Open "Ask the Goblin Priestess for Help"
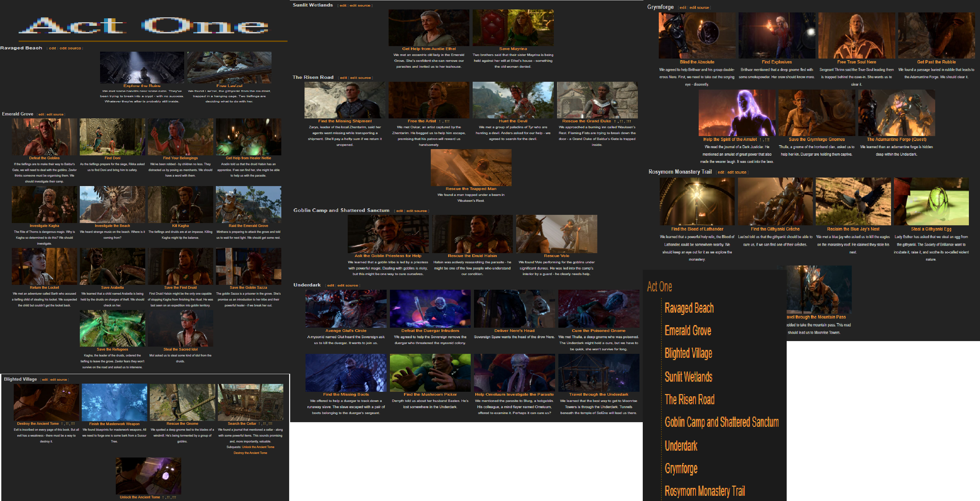This screenshot has height=501, width=980. tap(388, 256)
